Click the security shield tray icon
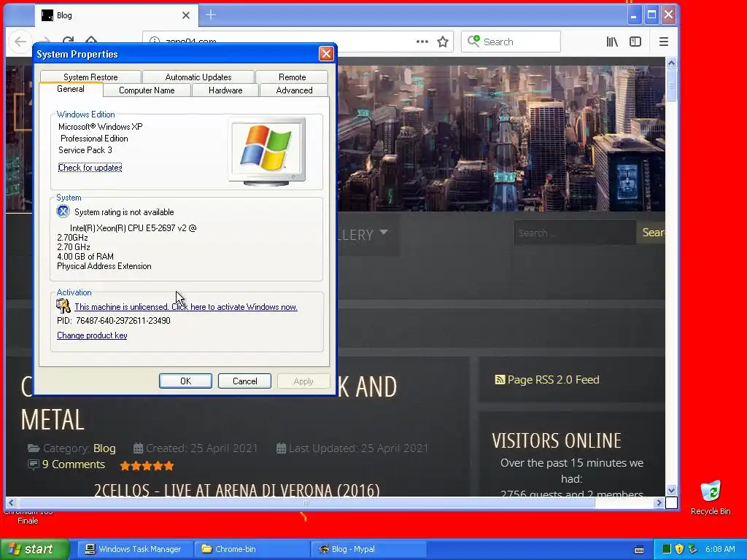The image size is (747, 560). point(679,549)
